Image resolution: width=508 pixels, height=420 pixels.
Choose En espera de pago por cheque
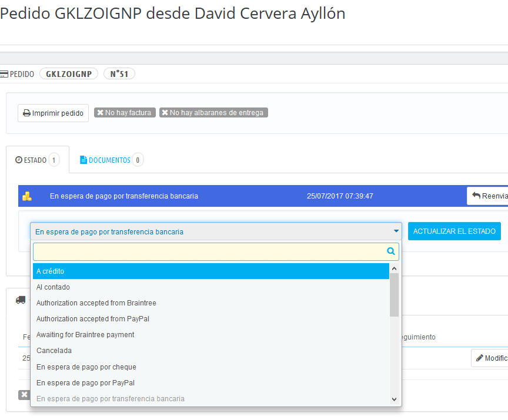tap(211, 367)
